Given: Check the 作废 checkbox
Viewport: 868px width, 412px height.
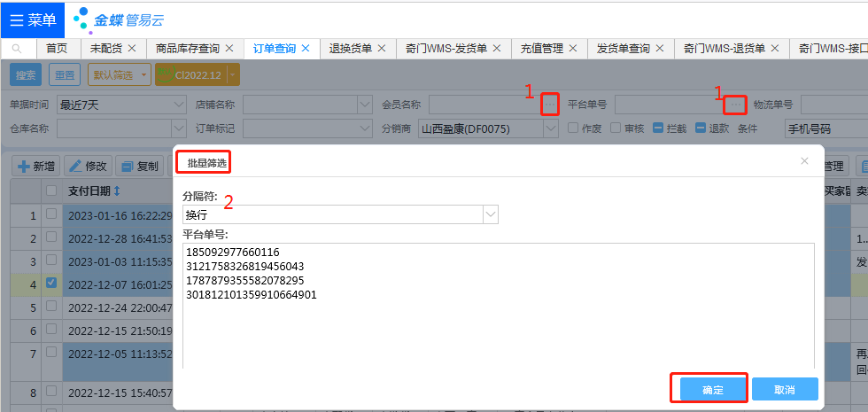Looking at the screenshot, I should [573, 128].
